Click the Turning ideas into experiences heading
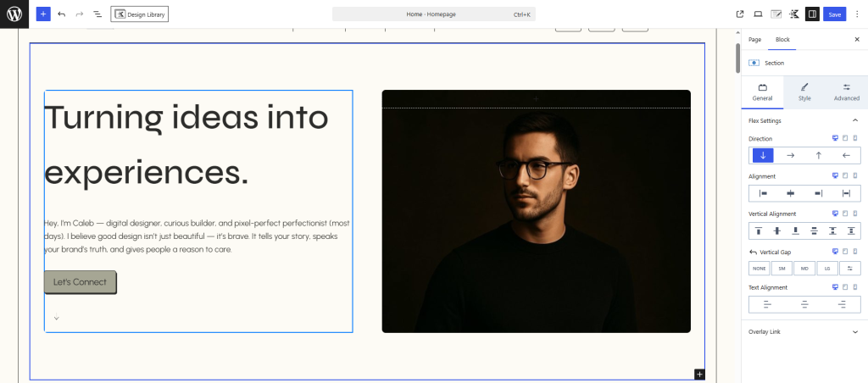 [x=186, y=146]
